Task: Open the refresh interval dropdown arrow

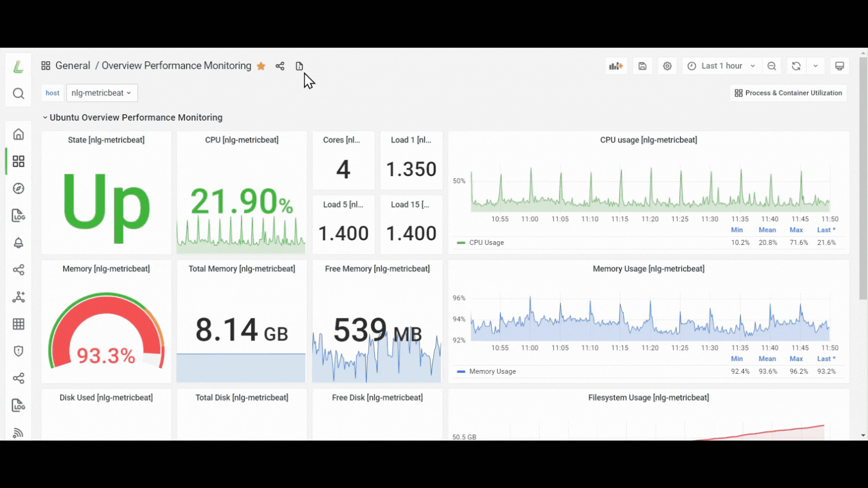Action: (816, 66)
